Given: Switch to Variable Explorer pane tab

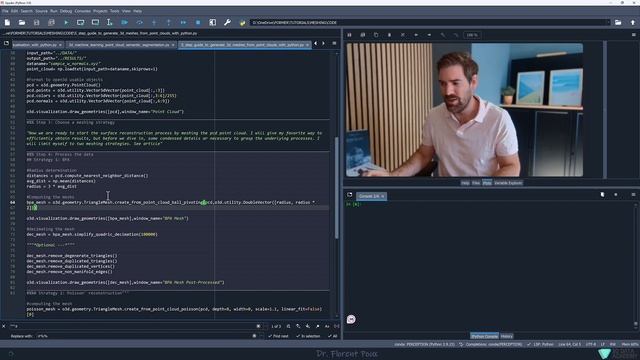Looking at the screenshot, I should pos(508,183).
